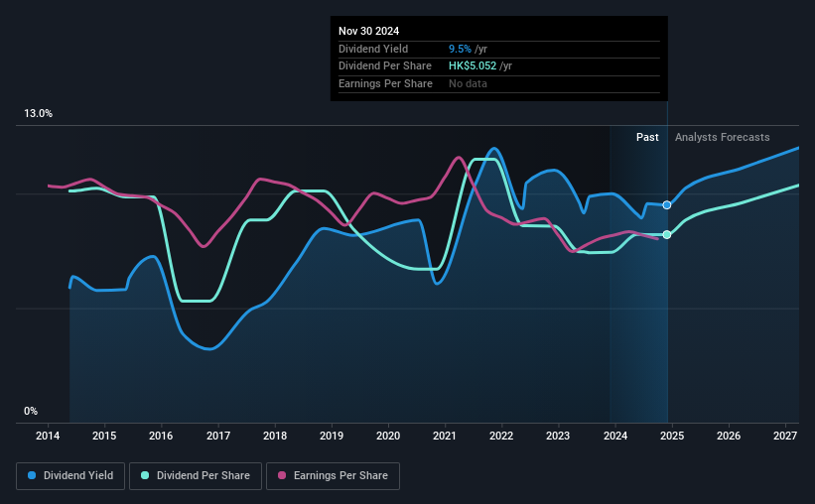Viewport: 815px width, 504px height.
Task: Click the 2020 x-axis label
Action: coord(388,436)
